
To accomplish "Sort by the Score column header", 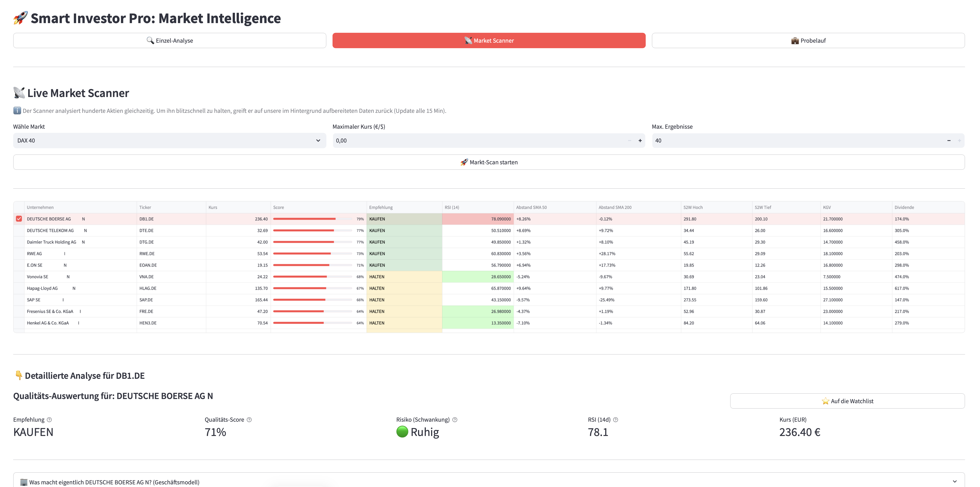I will (318, 207).
